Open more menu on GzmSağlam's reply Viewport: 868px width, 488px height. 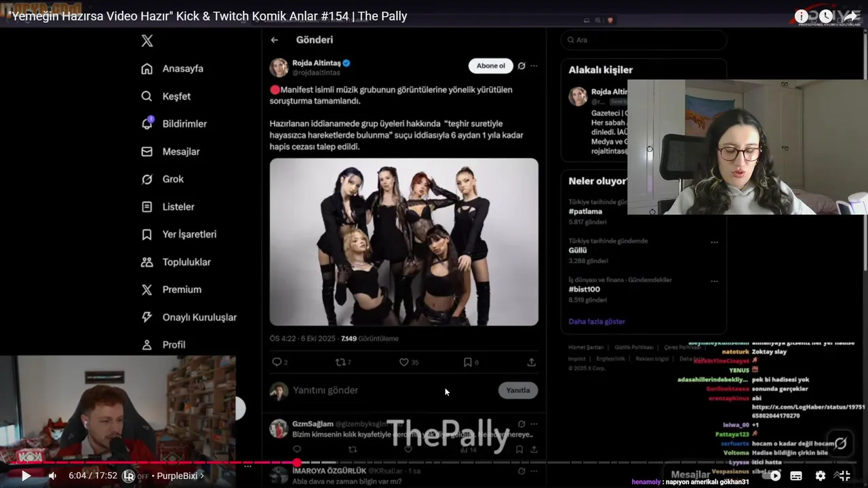click(x=534, y=424)
